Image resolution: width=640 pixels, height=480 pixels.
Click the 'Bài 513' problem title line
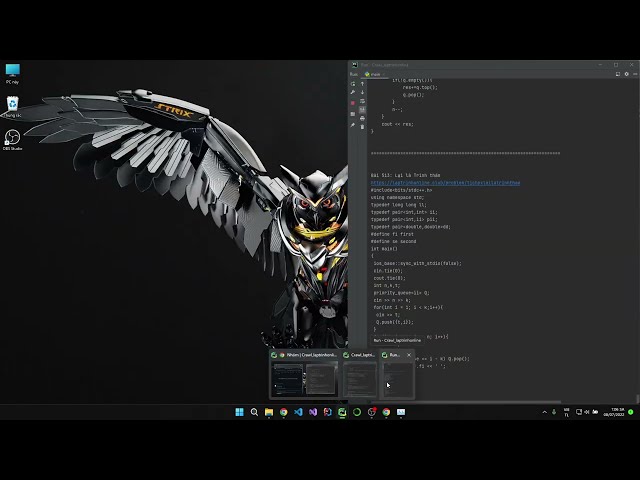(405, 176)
